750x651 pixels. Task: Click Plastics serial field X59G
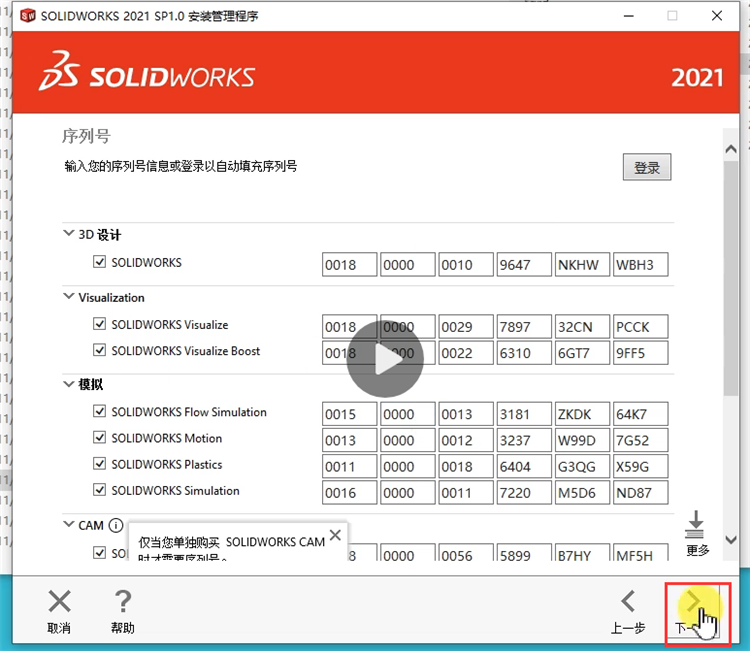point(640,466)
